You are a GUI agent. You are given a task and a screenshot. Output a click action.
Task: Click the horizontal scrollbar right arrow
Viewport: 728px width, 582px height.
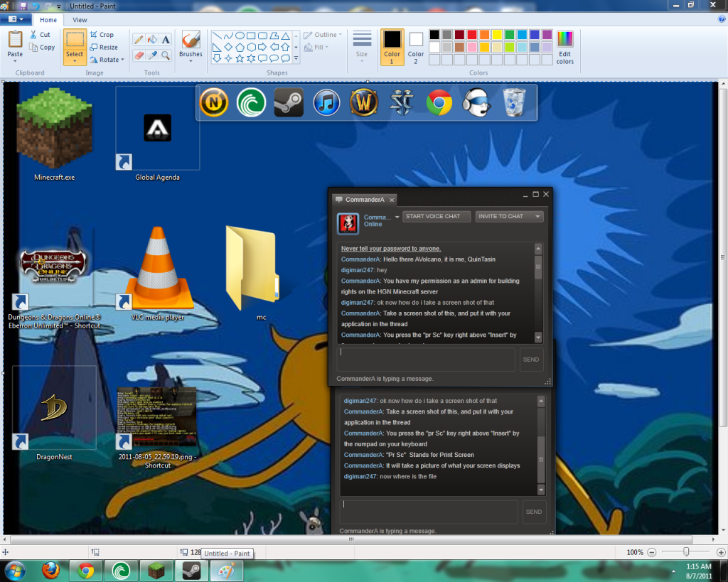(x=714, y=539)
